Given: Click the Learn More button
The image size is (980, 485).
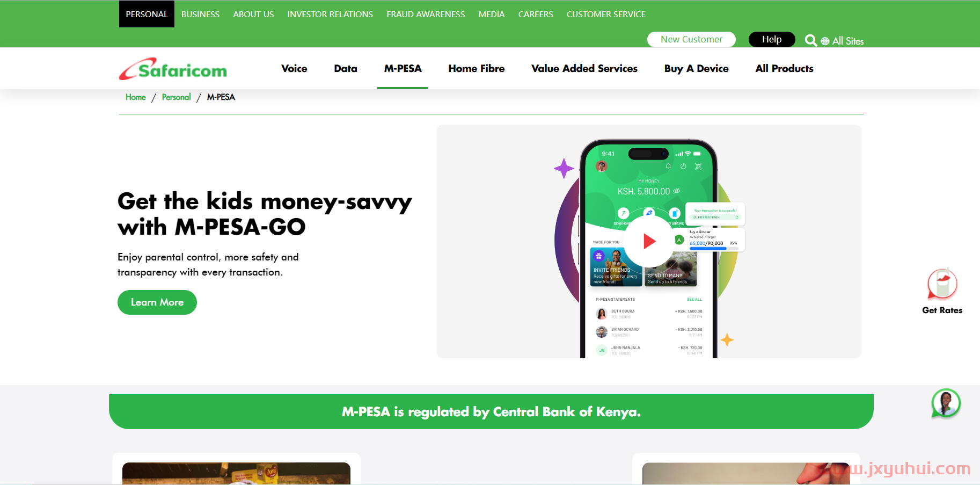Looking at the screenshot, I should [x=157, y=302].
